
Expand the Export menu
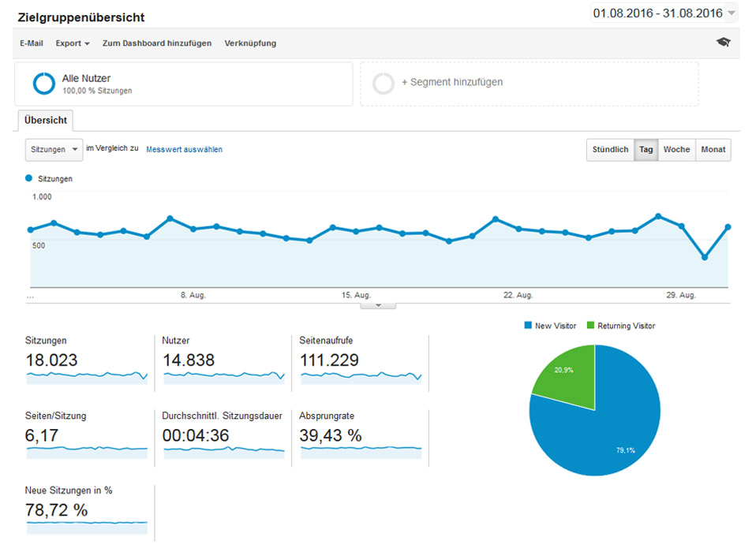coord(73,43)
